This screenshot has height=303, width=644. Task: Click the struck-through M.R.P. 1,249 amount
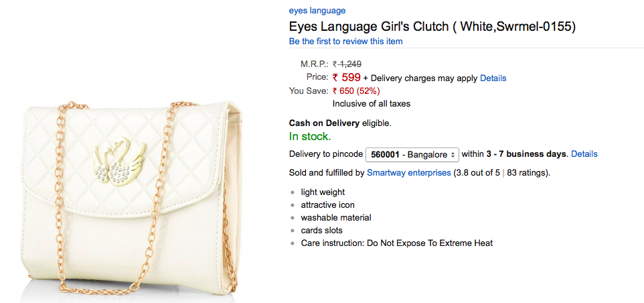pyautogui.click(x=351, y=64)
